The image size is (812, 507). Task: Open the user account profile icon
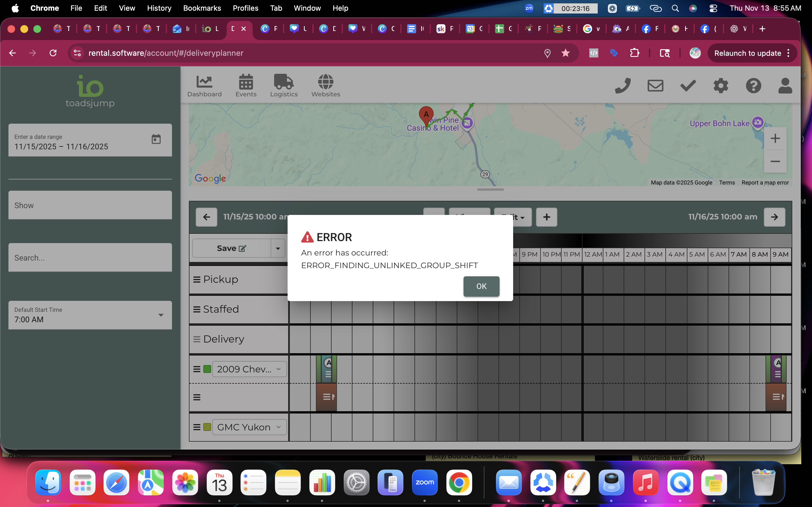[785, 86]
